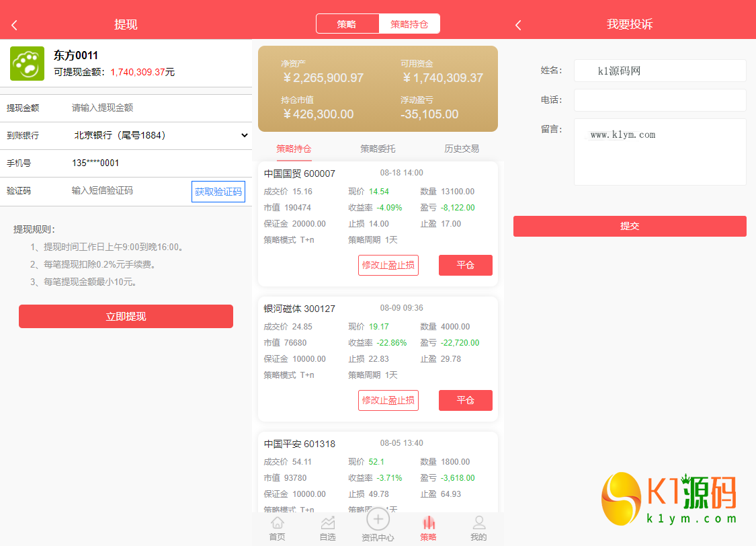Click the 净资产 value ¥2,265,900.97
The height and width of the screenshot is (546, 756).
coord(323,77)
